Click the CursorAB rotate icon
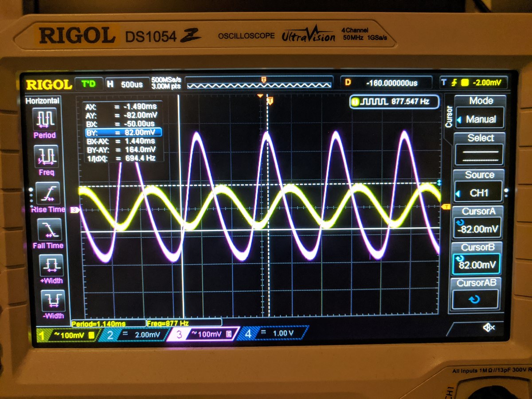Screen dimensions: 532x399 click(474, 299)
